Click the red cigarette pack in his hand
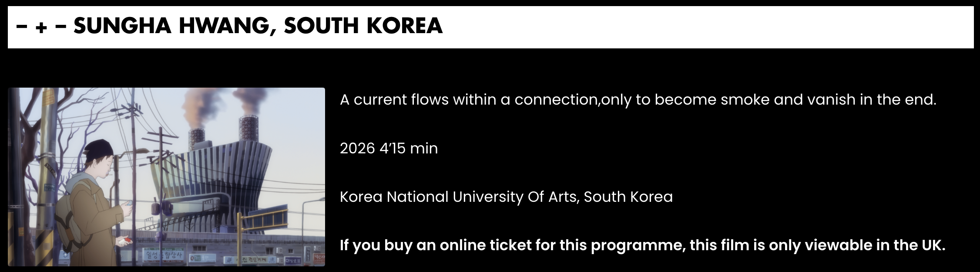This screenshot has height=272, width=980. coord(126,241)
